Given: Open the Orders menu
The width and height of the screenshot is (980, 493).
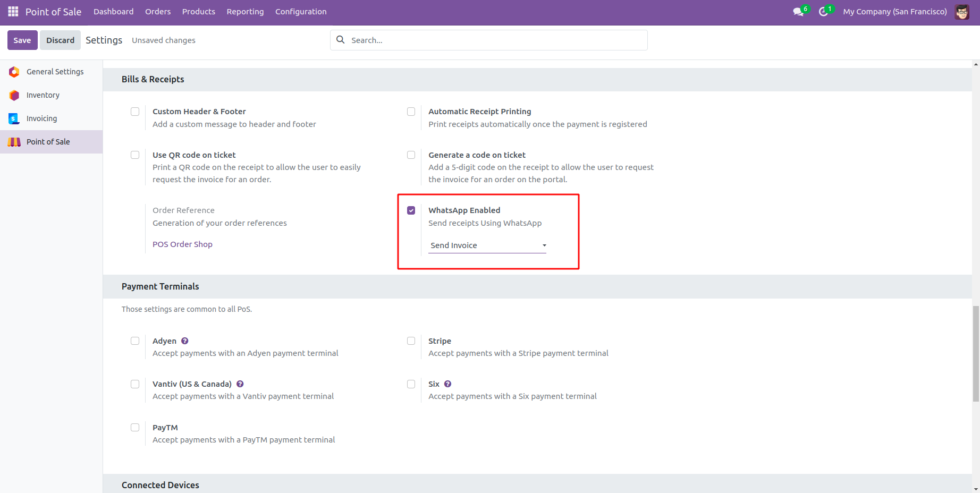Looking at the screenshot, I should point(158,12).
